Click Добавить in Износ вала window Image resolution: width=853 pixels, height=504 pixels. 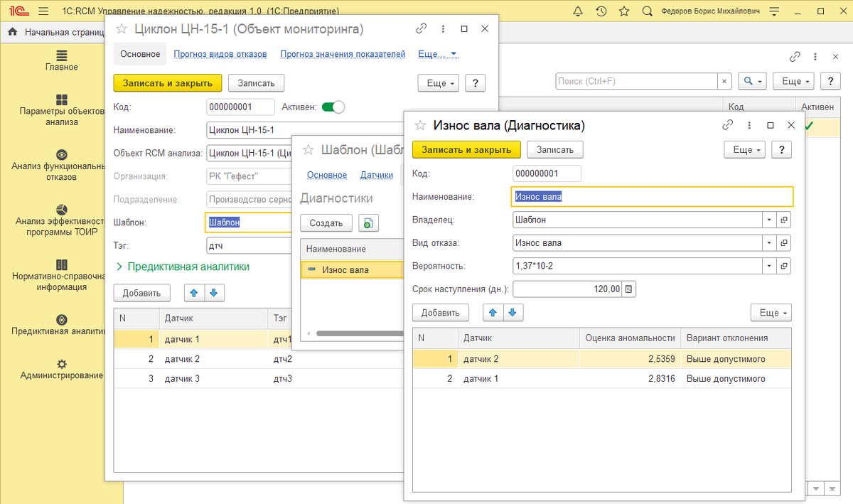pos(441,313)
